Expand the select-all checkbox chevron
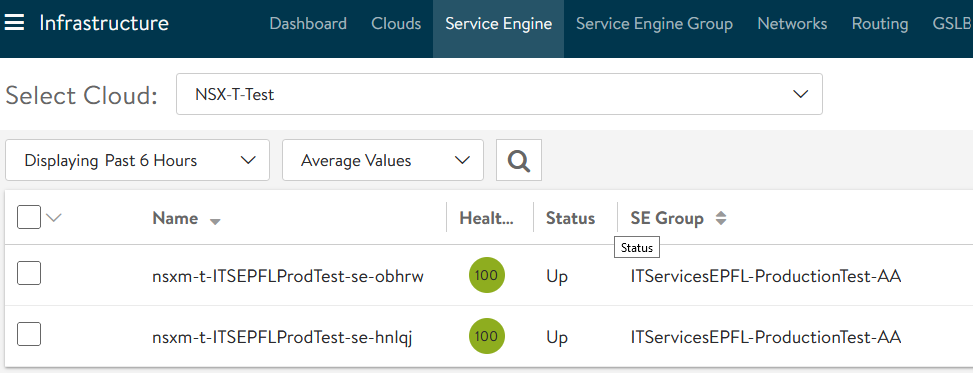Image resolution: width=973 pixels, height=373 pixels. (55, 217)
